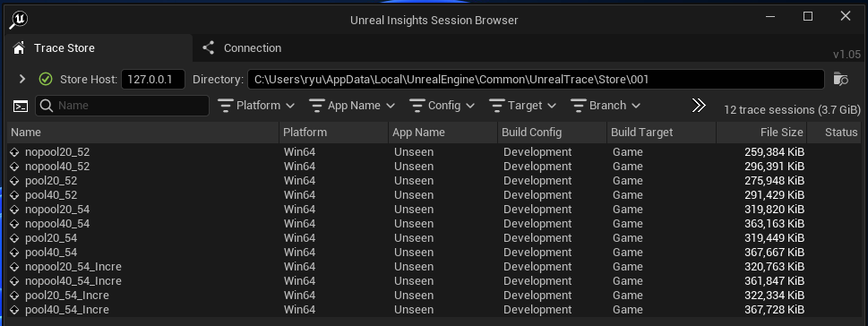Open the App Name filter dropdown
The width and height of the screenshot is (868, 326).
(x=352, y=106)
